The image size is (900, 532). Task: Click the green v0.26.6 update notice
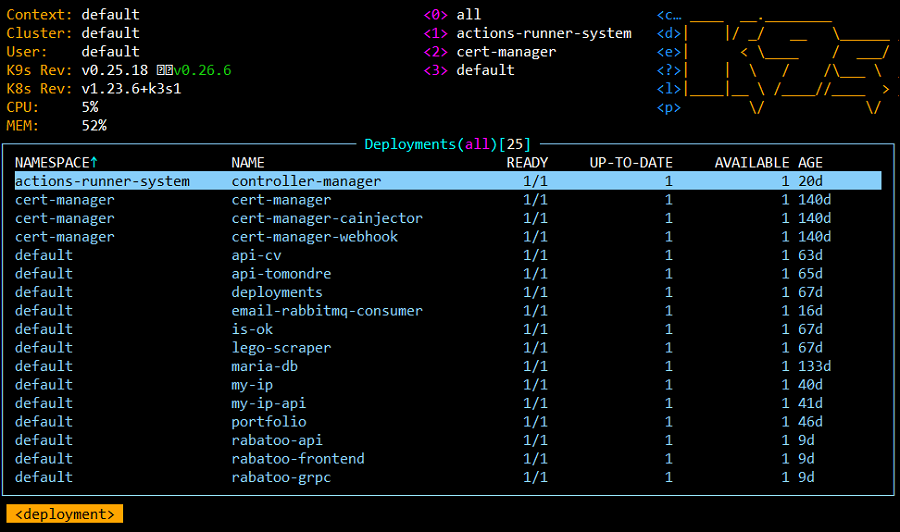(202, 70)
